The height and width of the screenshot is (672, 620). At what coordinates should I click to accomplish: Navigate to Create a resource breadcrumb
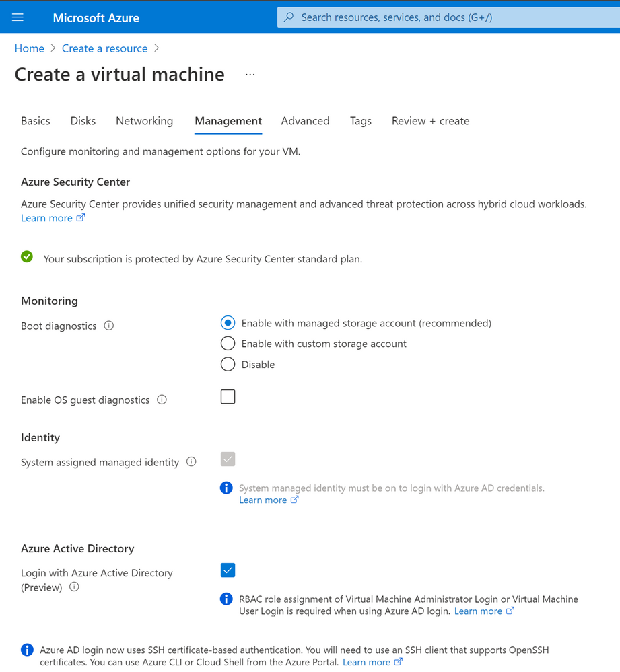104,48
